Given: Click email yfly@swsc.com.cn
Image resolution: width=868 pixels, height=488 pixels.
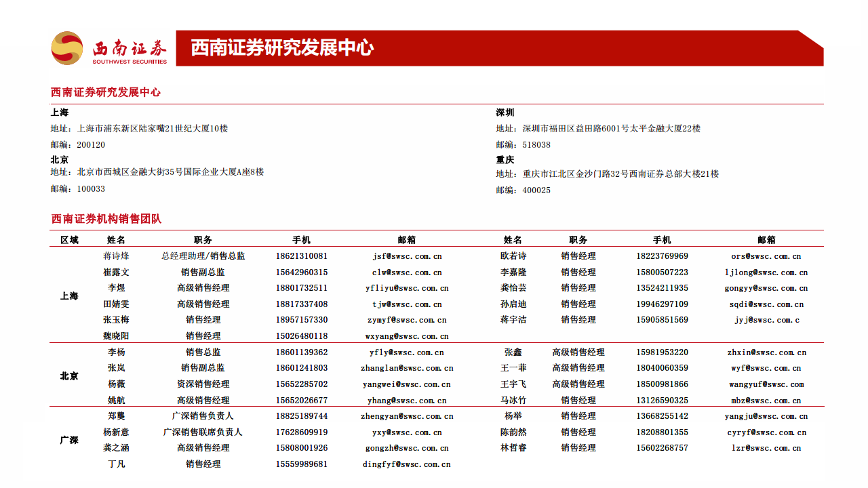Looking at the screenshot, I should click(407, 352).
